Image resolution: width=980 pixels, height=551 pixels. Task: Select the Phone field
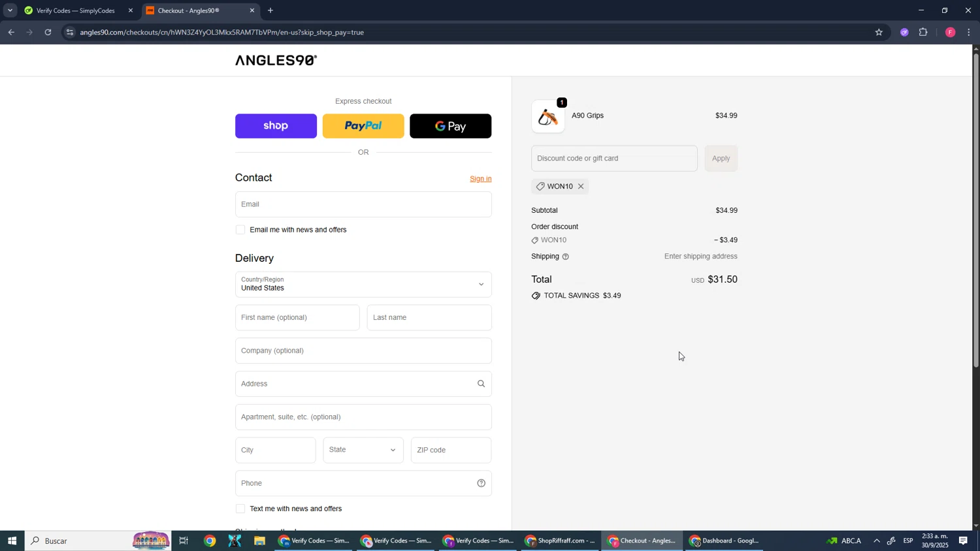coord(363,483)
